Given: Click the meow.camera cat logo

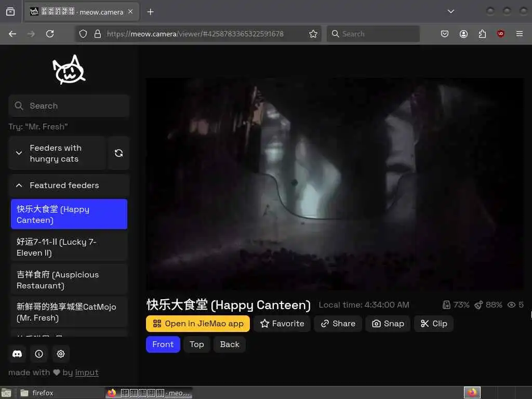Looking at the screenshot, I should [x=69, y=70].
